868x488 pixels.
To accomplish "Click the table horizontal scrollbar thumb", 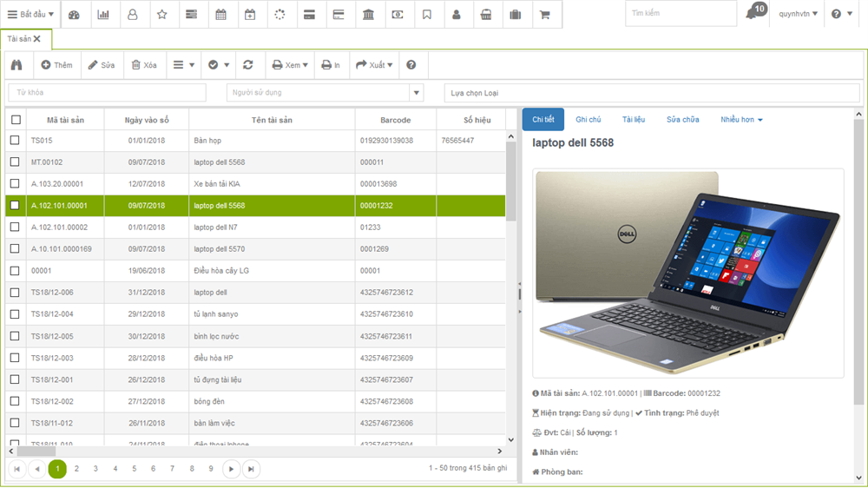I will [x=36, y=452].
